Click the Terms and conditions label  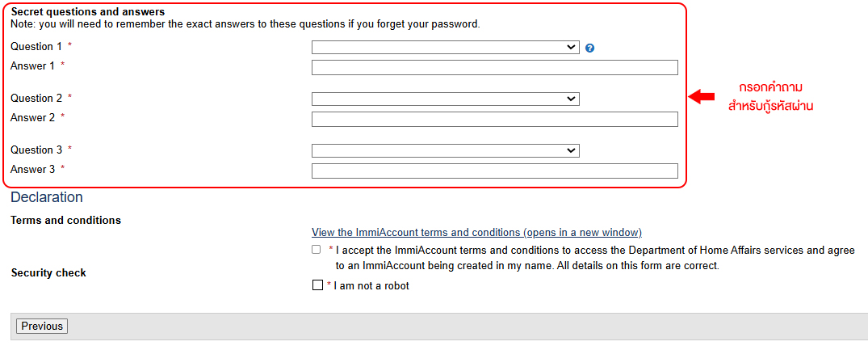click(66, 221)
